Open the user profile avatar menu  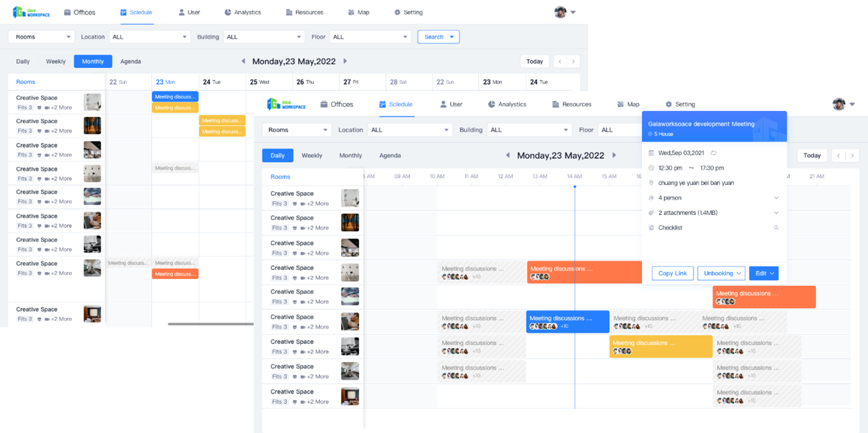(839, 104)
